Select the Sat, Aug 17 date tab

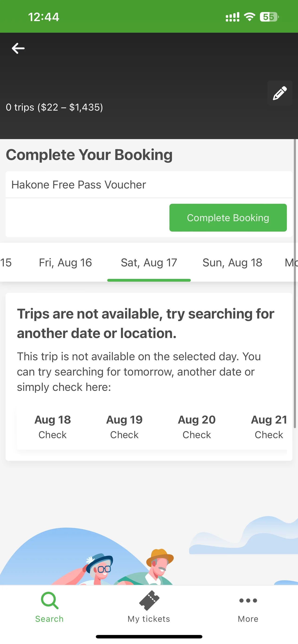[x=149, y=262]
